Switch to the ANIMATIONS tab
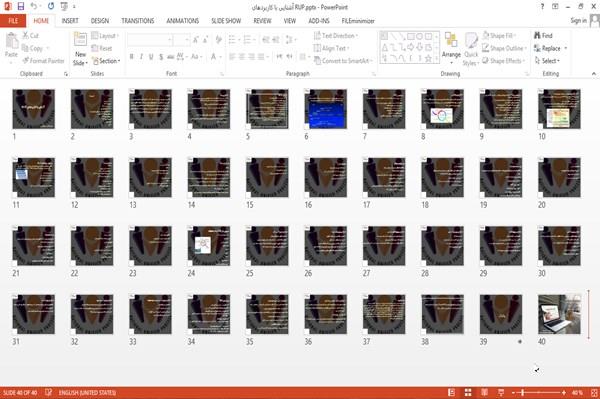The height and width of the screenshot is (399, 600). (x=183, y=21)
